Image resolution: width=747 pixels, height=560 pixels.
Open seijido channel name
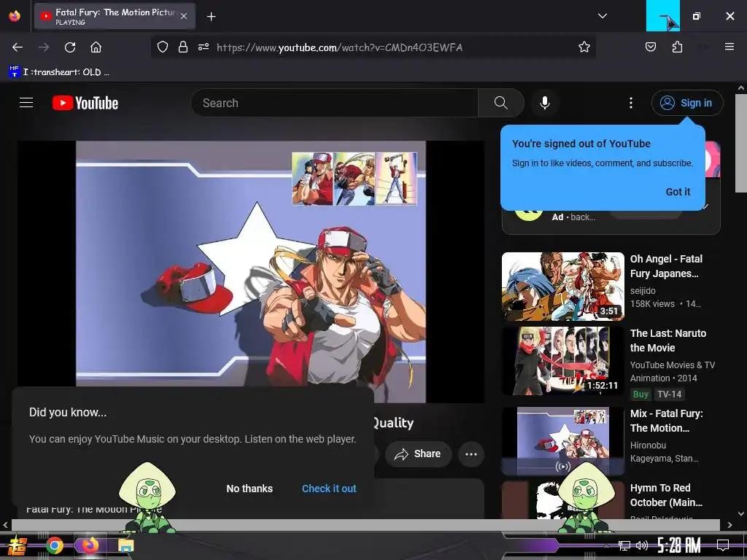643,290
